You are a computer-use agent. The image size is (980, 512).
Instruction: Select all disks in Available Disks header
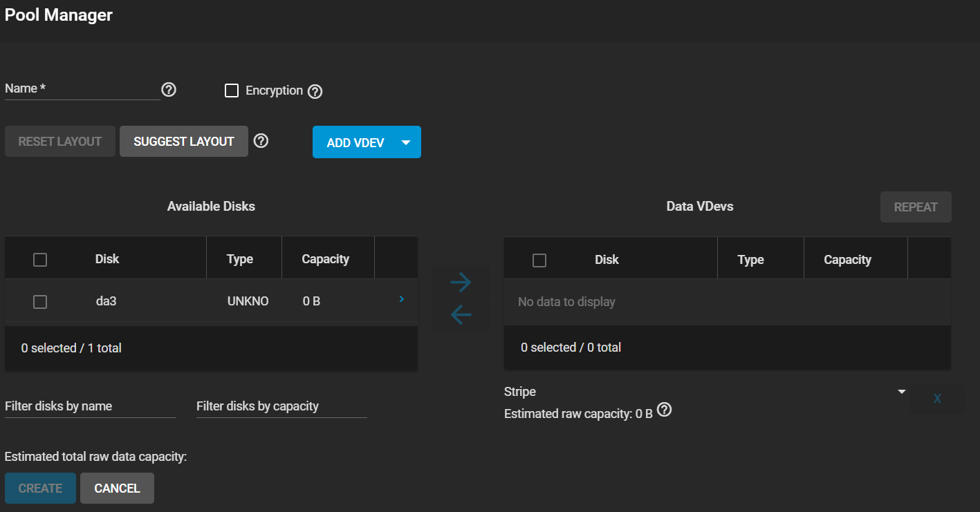40,260
